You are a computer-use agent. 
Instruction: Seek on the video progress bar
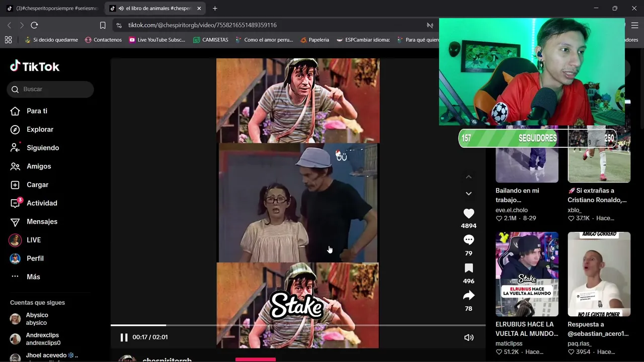point(298,325)
